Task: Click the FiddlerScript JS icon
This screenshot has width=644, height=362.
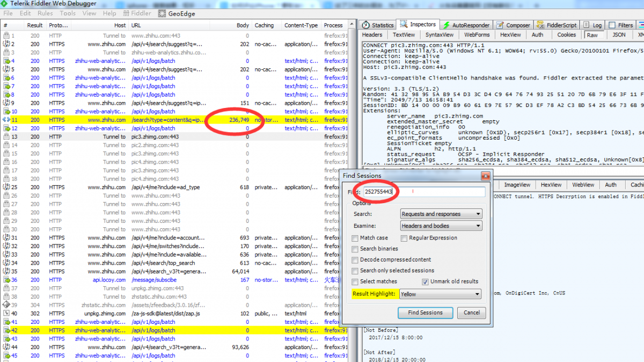Action: click(x=541, y=25)
